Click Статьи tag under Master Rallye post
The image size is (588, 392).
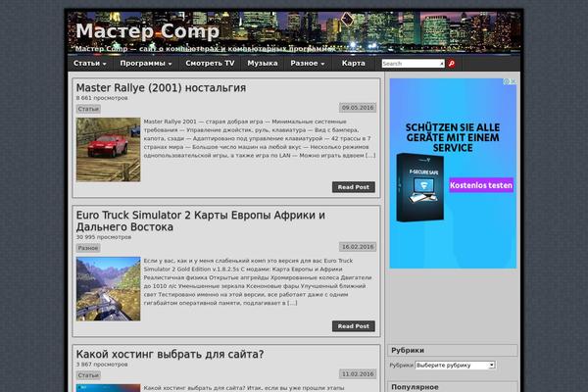click(88, 109)
